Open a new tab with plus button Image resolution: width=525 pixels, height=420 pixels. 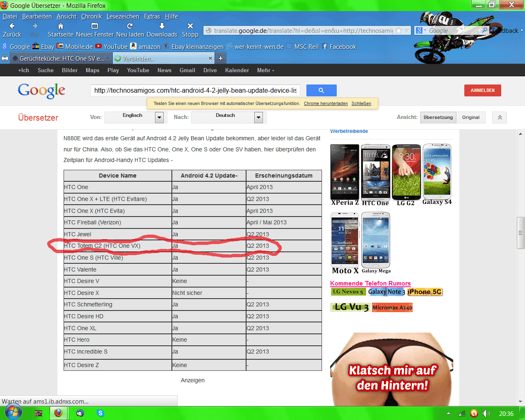pos(221,58)
